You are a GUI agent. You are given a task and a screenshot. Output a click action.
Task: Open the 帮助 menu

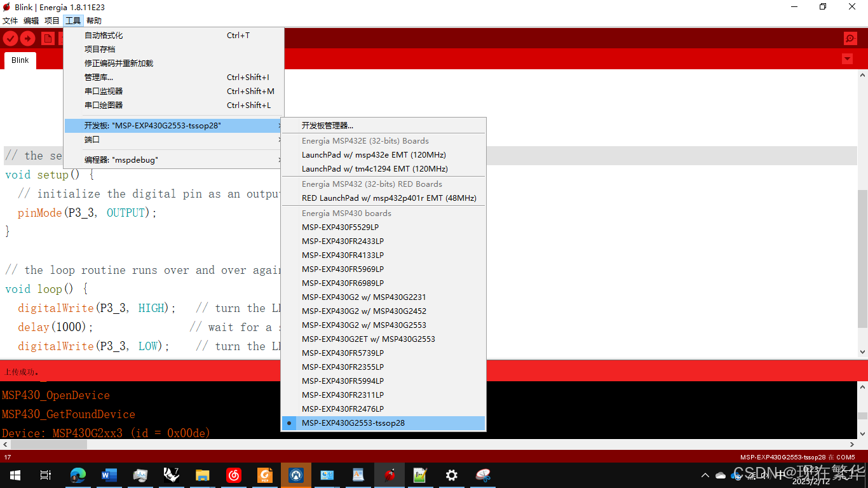point(94,21)
